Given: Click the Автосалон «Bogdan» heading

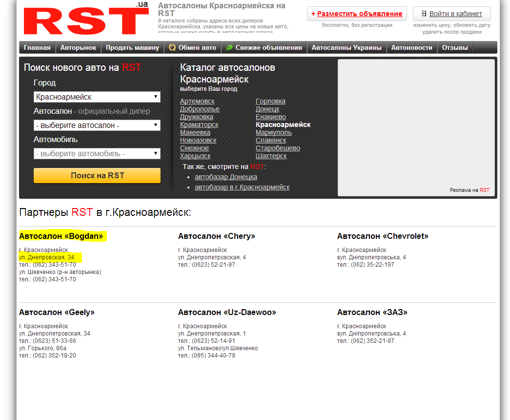Looking at the screenshot, I should pyautogui.click(x=61, y=236).
